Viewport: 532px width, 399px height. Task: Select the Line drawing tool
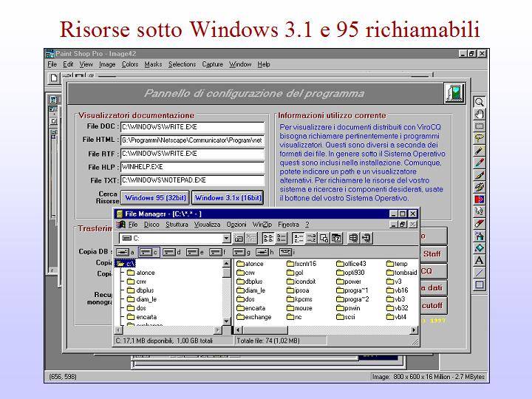(x=479, y=273)
